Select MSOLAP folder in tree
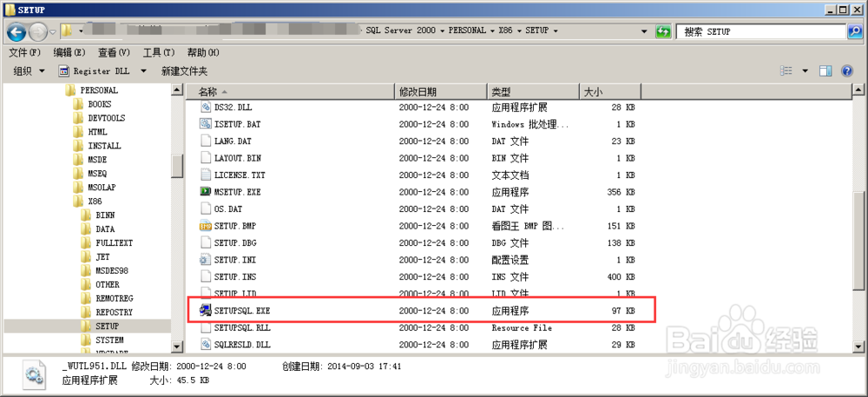Screen dimensions: 868x397 tap(102, 188)
